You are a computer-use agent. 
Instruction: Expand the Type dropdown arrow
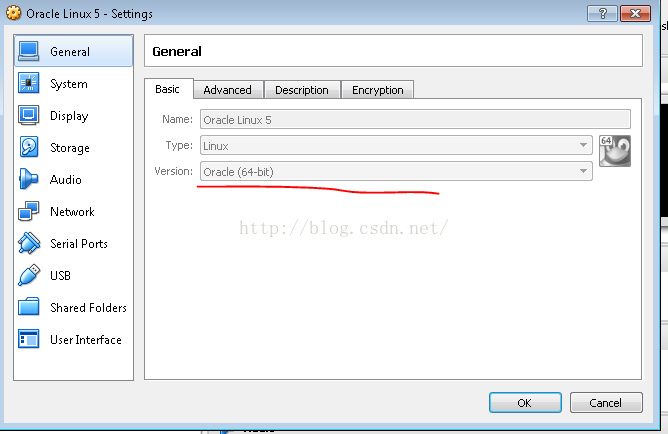click(583, 145)
